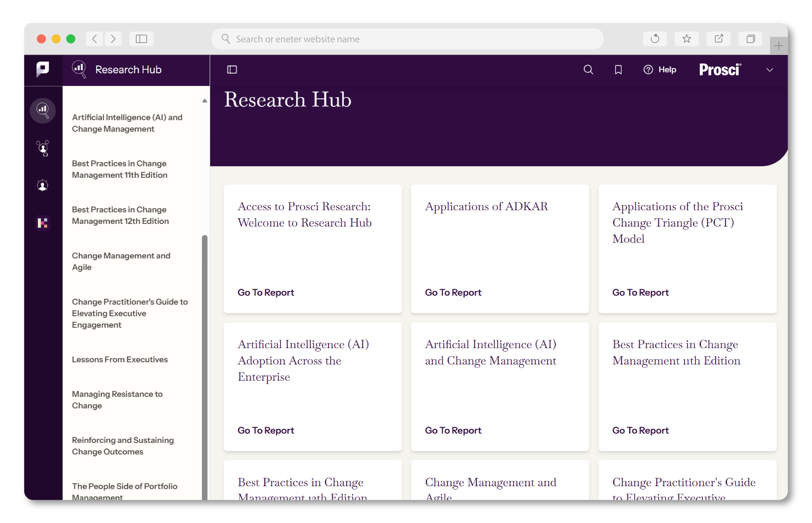Screen dimensions: 812x523
Task: Open Change Practitioner's Guide sidebar item
Action: coord(130,313)
